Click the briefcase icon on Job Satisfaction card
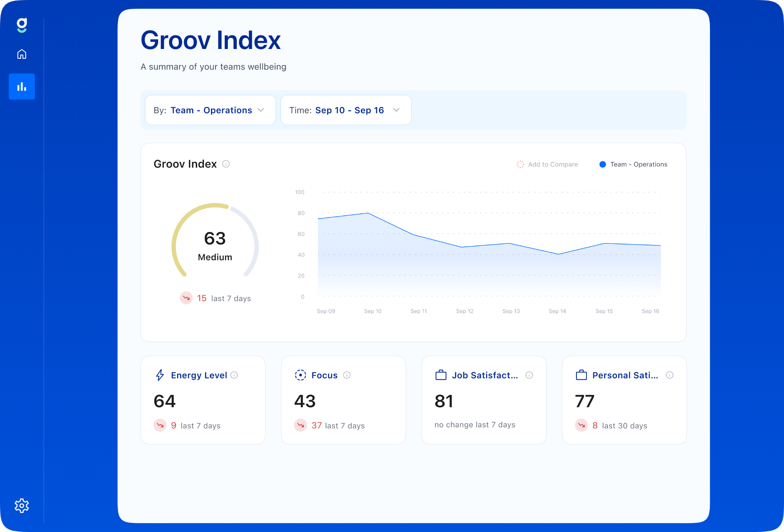 441,375
